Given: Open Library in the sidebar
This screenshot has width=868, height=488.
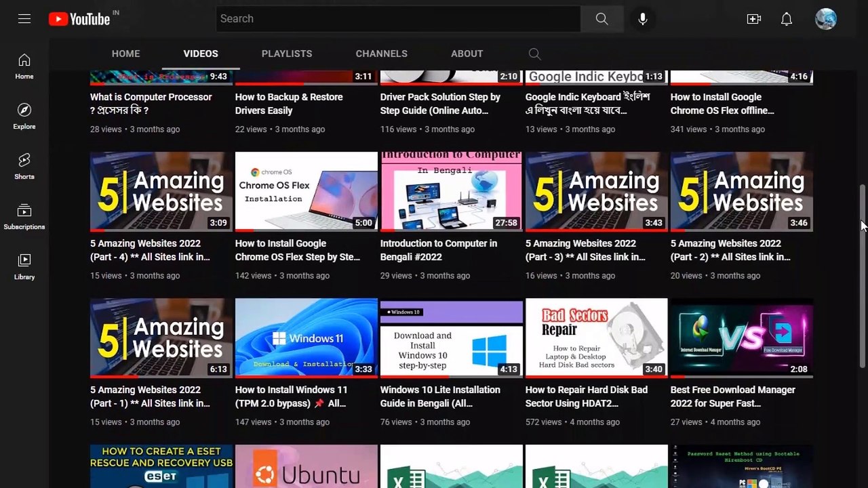Looking at the screenshot, I should [24, 267].
